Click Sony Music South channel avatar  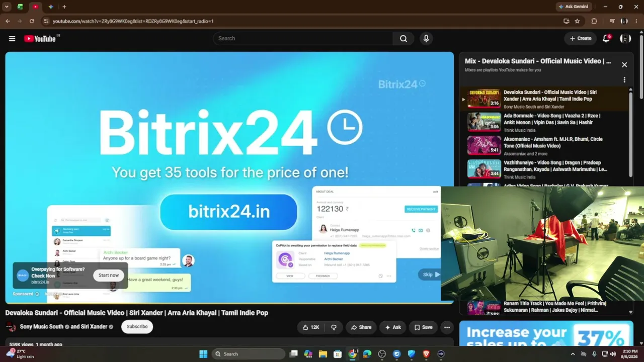[x=11, y=327]
